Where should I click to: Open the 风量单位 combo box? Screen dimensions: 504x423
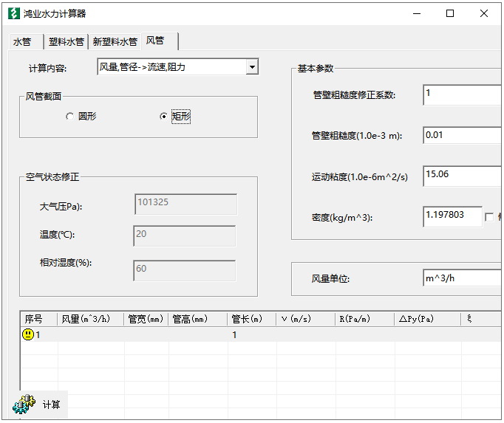463,278
